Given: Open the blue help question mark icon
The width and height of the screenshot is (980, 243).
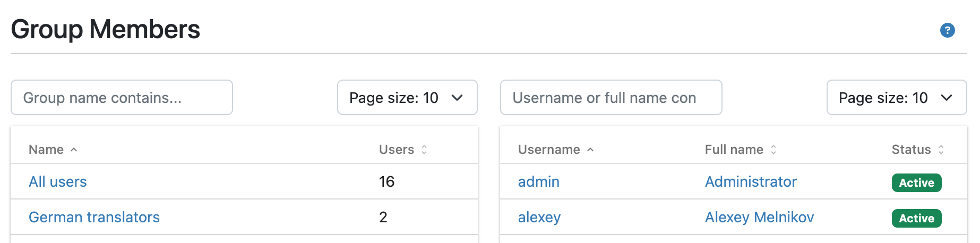Looking at the screenshot, I should point(947,30).
